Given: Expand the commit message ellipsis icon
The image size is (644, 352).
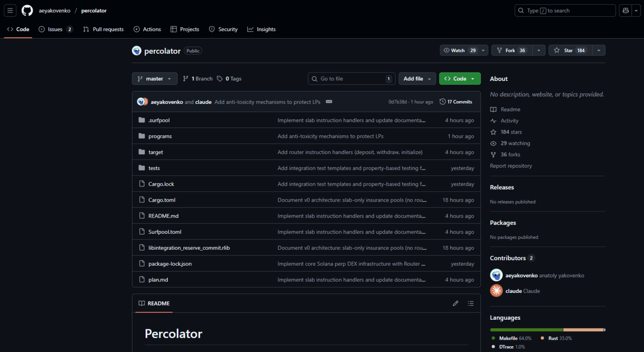Looking at the screenshot, I should pyautogui.click(x=329, y=102).
